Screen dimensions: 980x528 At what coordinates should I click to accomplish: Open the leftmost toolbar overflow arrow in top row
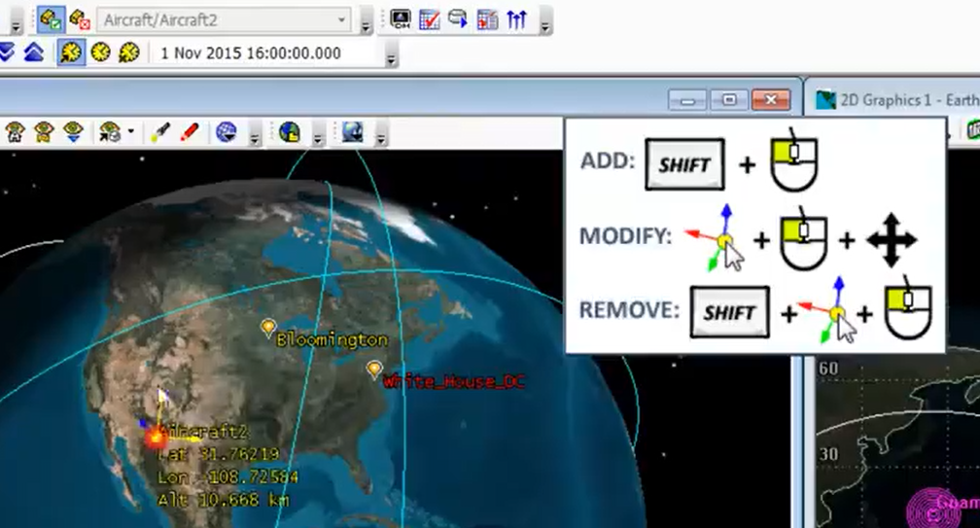(17, 21)
